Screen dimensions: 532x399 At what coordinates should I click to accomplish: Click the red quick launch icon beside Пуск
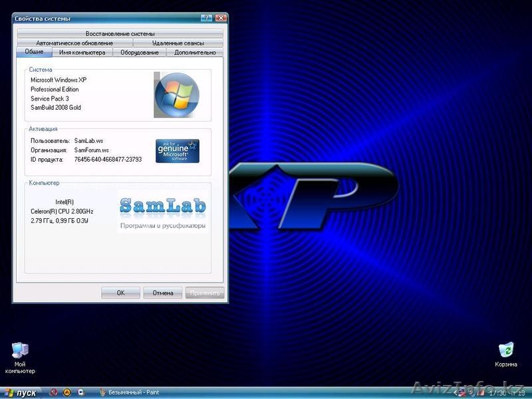click(55, 392)
